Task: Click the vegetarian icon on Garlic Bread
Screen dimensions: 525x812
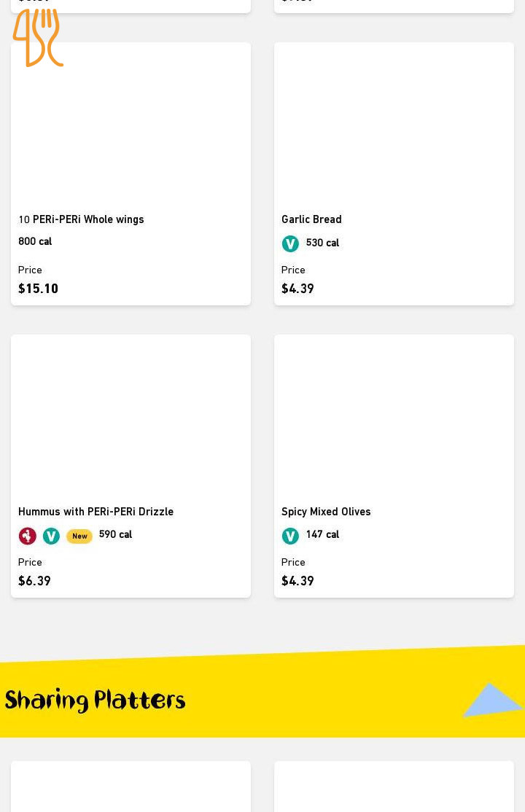Action: [290, 244]
